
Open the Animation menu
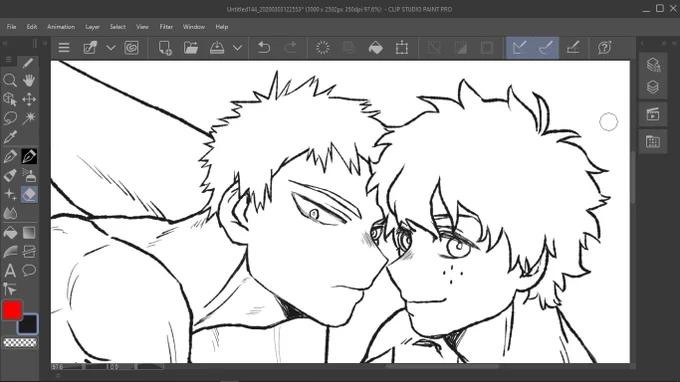click(61, 27)
